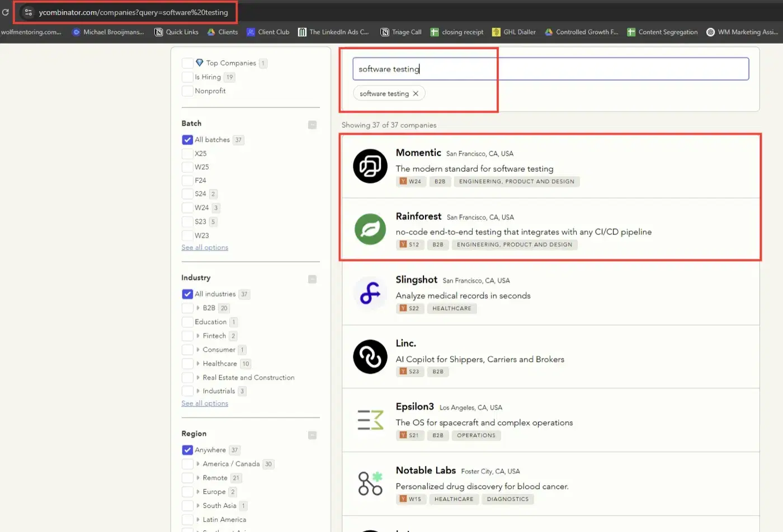Viewport: 783px width, 532px height.
Task: Check the South Asia region filter
Action: pyautogui.click(x=187, y=506)
